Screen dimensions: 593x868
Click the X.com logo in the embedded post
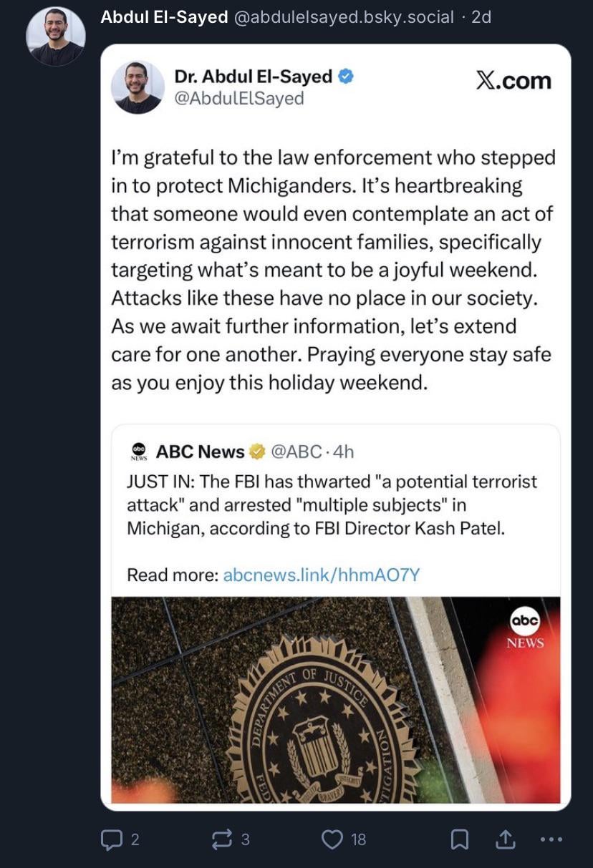[x=514, y=81]
